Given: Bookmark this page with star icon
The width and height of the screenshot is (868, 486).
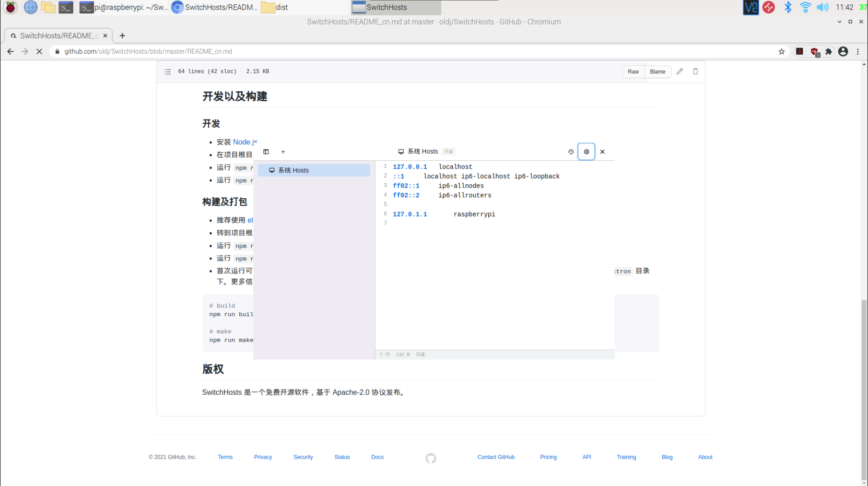Looking at the screenshot, I should pyautogui.click(x=782, y=51).
